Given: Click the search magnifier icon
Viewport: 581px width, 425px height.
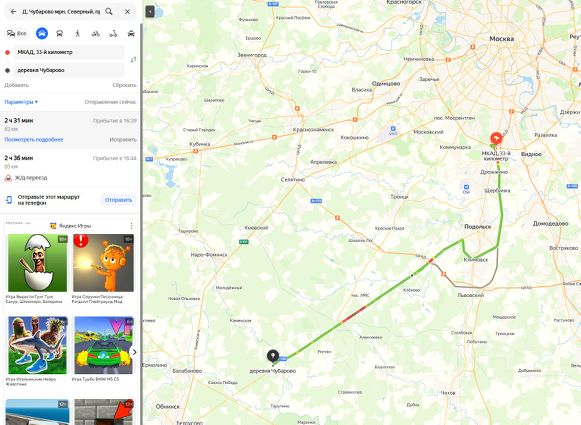Looking at the screenshot, I should tap(109, 11).
